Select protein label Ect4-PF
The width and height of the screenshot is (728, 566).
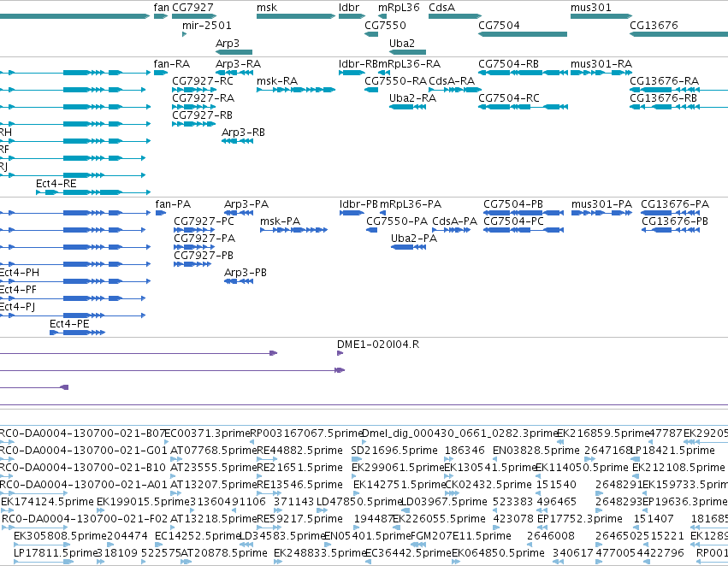[18, 290]
